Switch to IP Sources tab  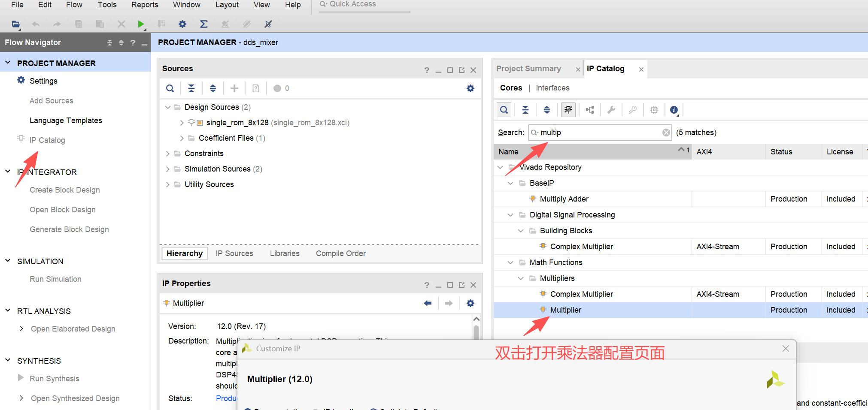[234, 253]
